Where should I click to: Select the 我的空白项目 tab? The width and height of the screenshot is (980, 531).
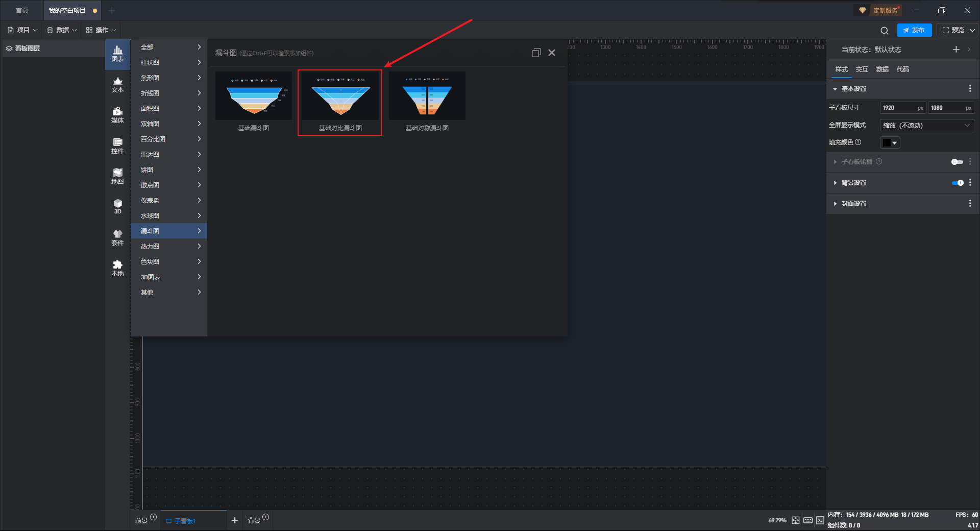point(72,10)
